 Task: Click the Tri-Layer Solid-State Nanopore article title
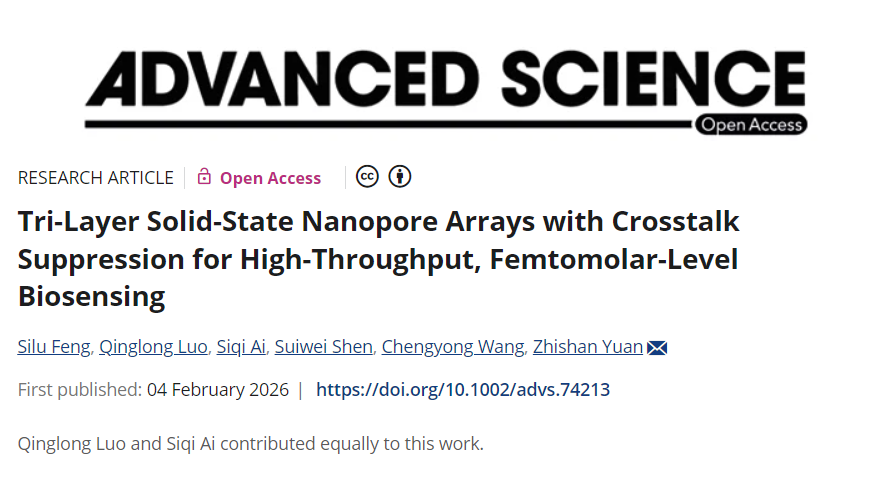(x=378, y=258)
